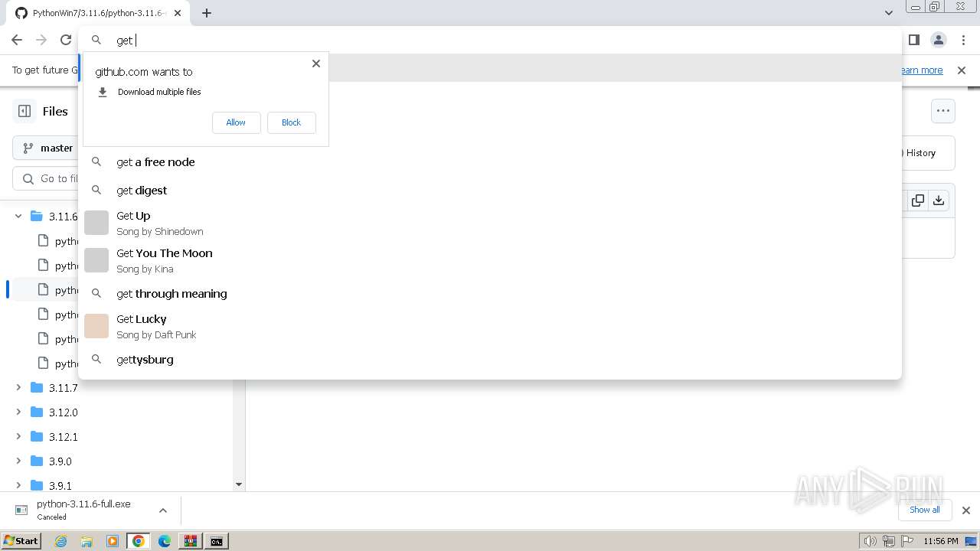The height and width of the screenshot is (551, 980).
Task: Expand the 3.12.1 folder
Action: [x=18, y=437]
